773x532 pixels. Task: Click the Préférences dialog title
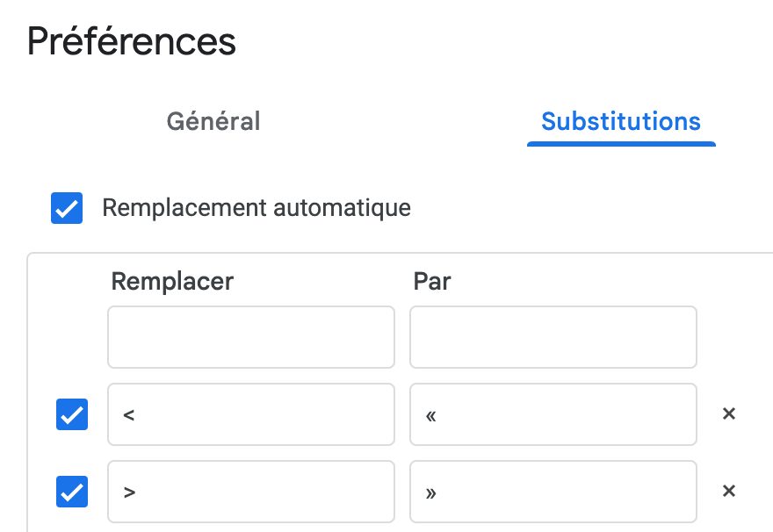[132, 41]
